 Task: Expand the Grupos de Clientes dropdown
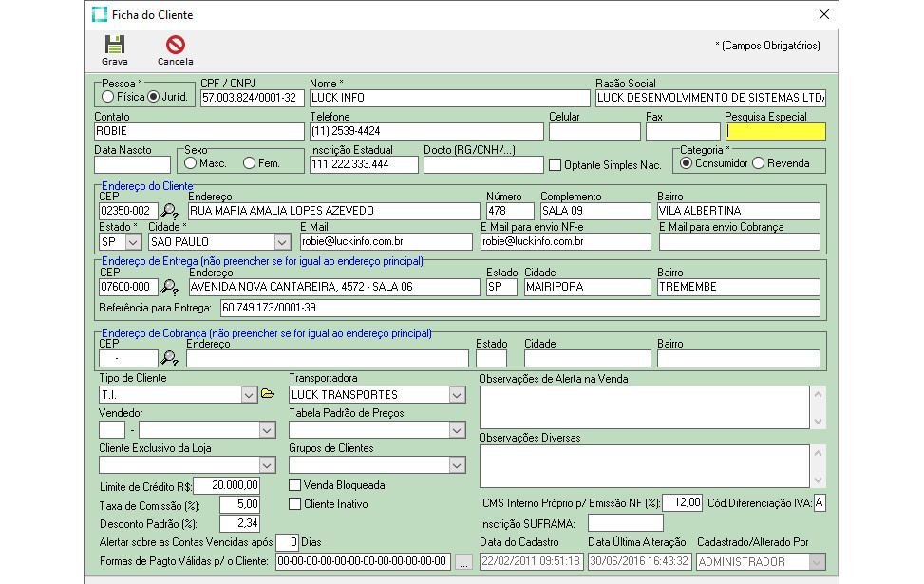[x=457, y=465]
